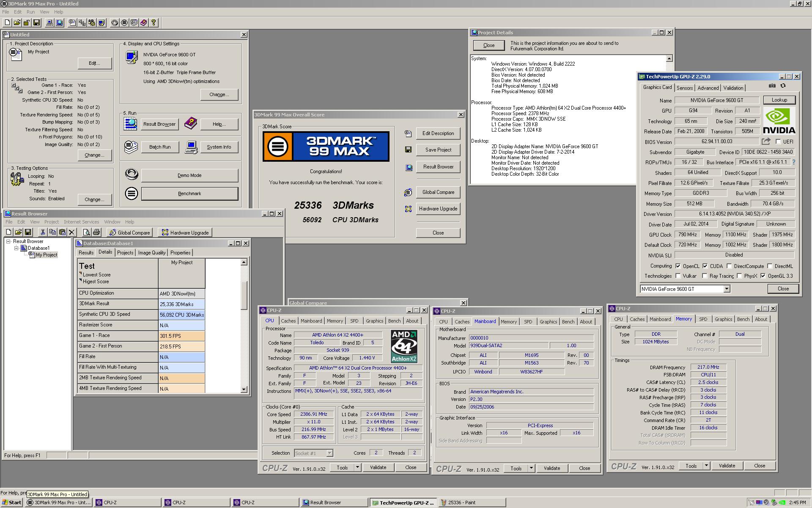The image size is (812, 508).
Task: Click Edit button in Project Description section
Action: point(94,63)
